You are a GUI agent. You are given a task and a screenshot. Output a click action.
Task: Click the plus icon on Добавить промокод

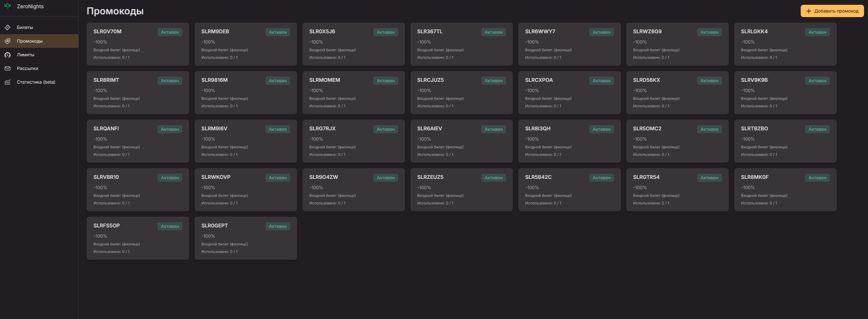[808, 11]
